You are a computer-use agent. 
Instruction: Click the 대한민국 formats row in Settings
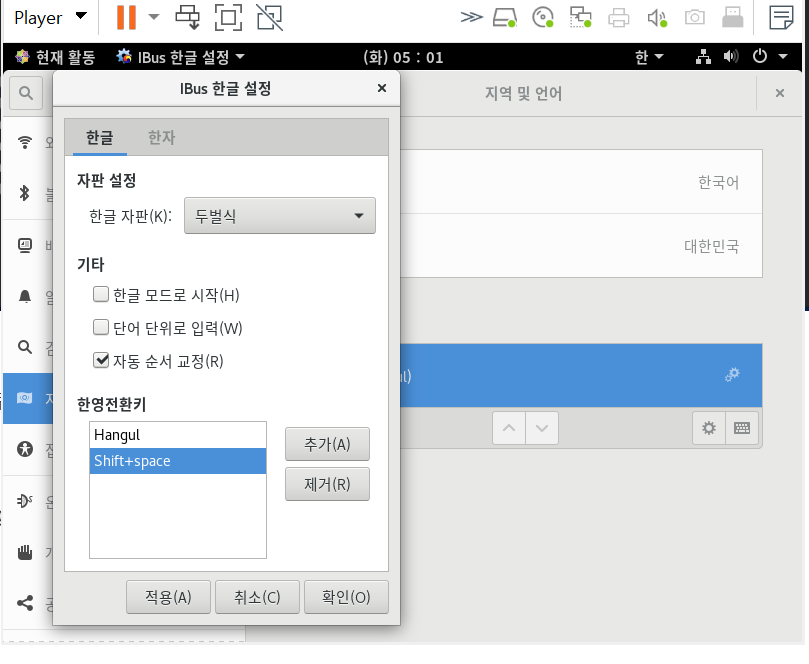[x=581, y=246]
